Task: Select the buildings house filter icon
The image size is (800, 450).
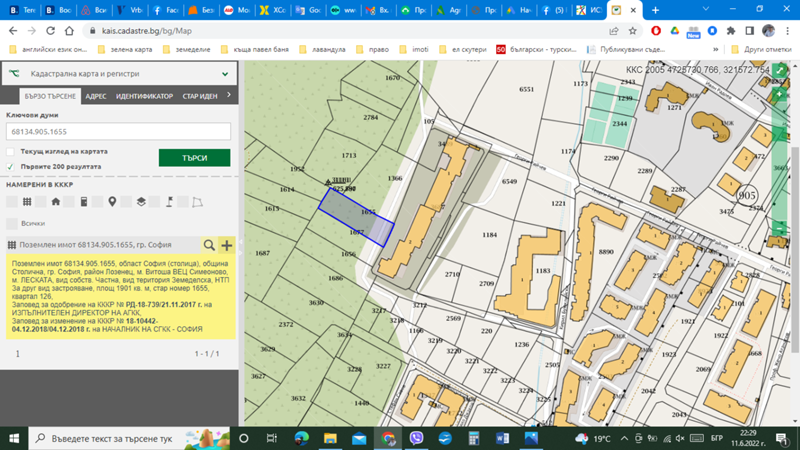Action: click(x=56, y=202)
